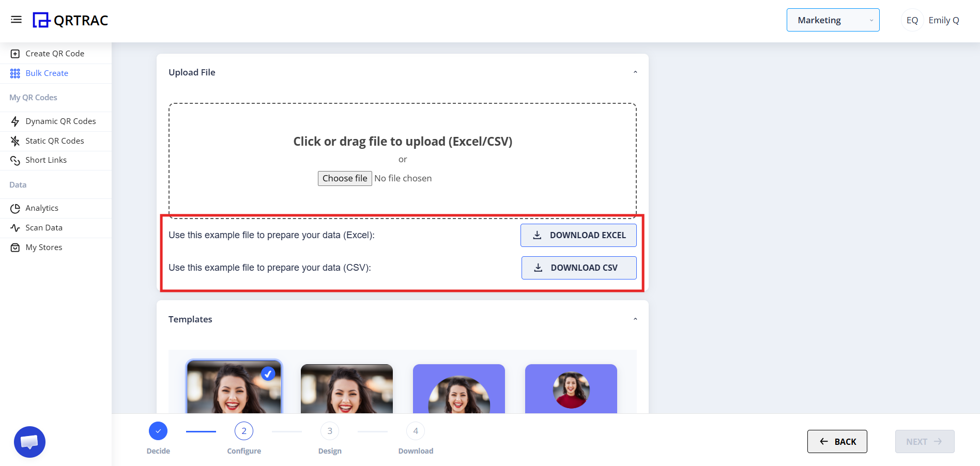Jump to step 2 Configure
The width and height of the screenshot is (980, 466).
[x=243, y=430]
